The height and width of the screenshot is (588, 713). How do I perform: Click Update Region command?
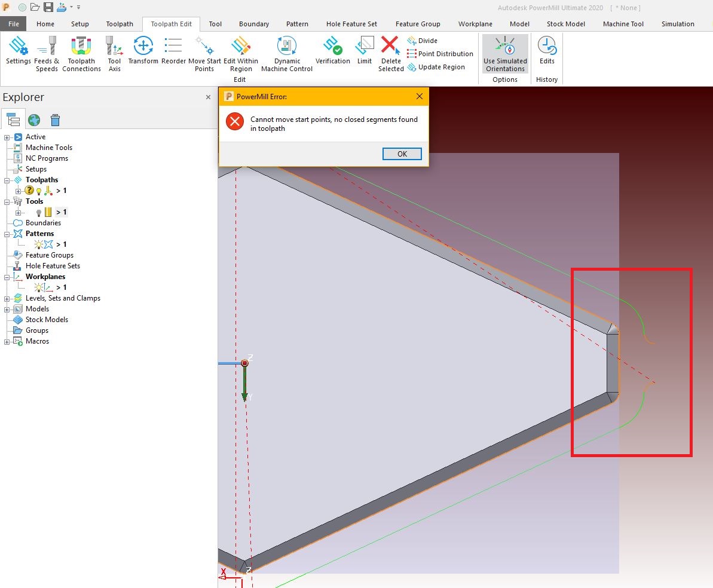(x=436, y=67)
